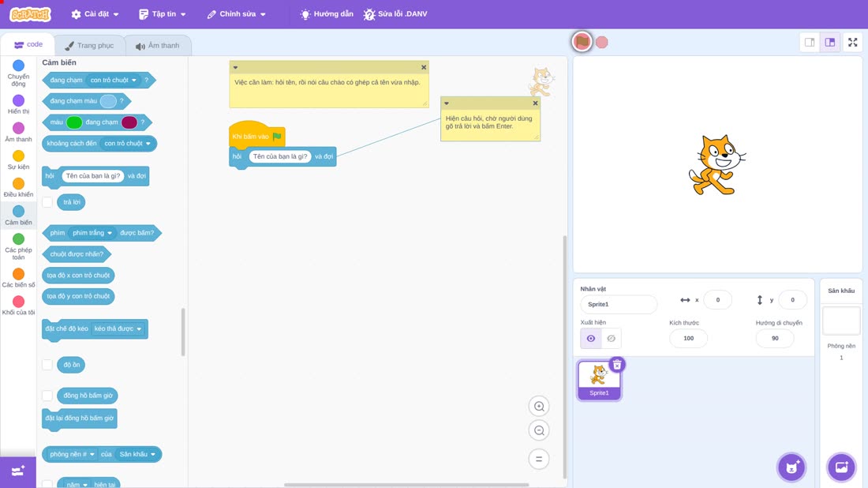Reset the workspace zoom to default
This screenshot has height=488, width=868.
[x=539, y=460]
